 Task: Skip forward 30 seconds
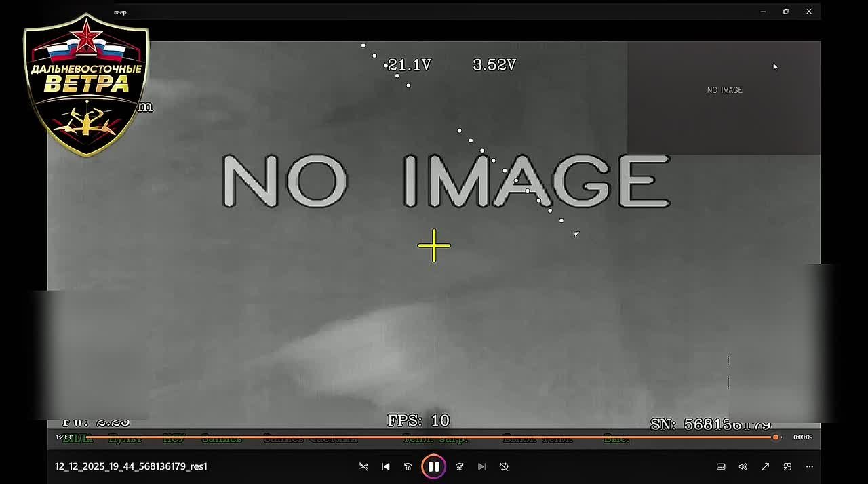pyautogui.click(x=459, y=466)
